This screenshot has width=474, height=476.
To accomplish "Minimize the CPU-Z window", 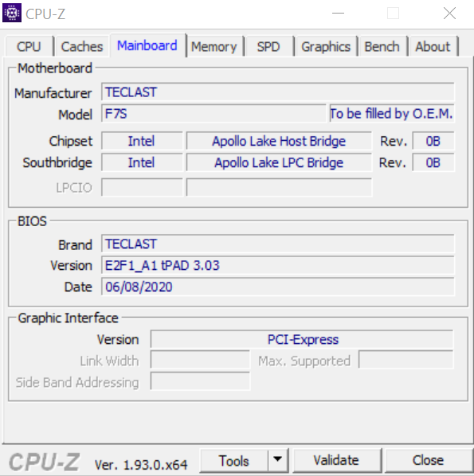I will pyautogui.click(x=338, y=14).
